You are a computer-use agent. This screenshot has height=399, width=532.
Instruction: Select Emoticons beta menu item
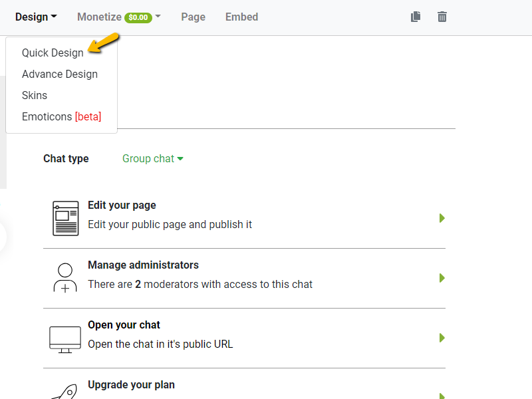(x=61, y=117)
